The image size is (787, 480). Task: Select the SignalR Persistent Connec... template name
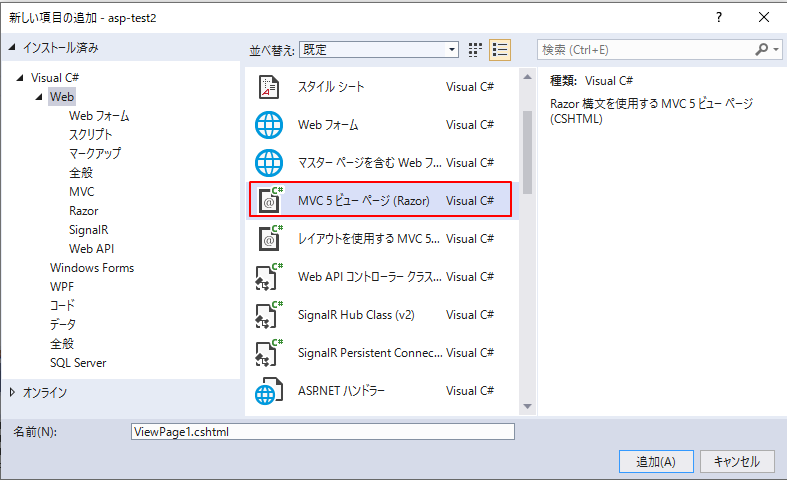coord(370,353)
